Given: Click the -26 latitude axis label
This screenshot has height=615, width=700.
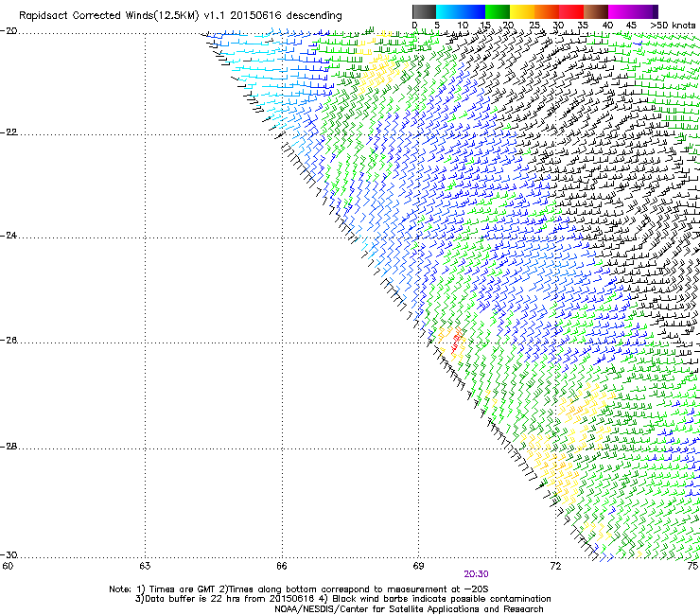Looking at the screenshot, I should click(9, 341).
